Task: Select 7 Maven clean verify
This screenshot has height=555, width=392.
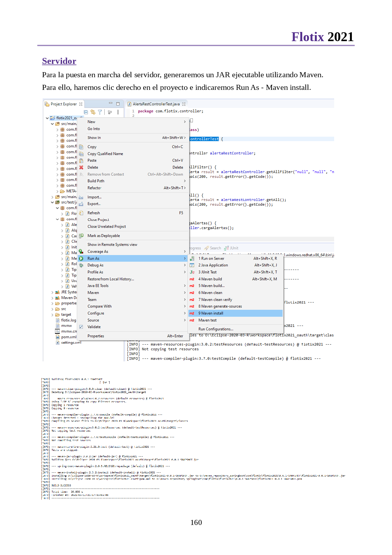Action: coord(236,300)
